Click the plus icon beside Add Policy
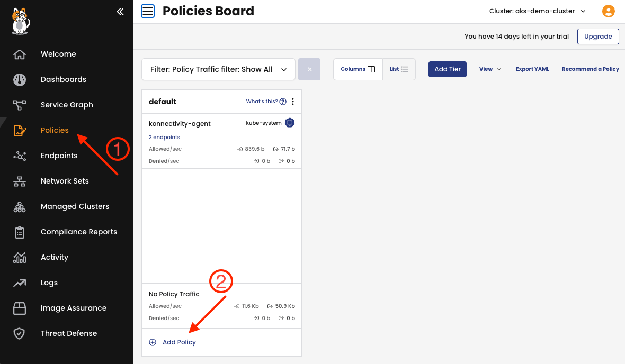Viewport: 625px width, 364px height. [x=153, y=342]
